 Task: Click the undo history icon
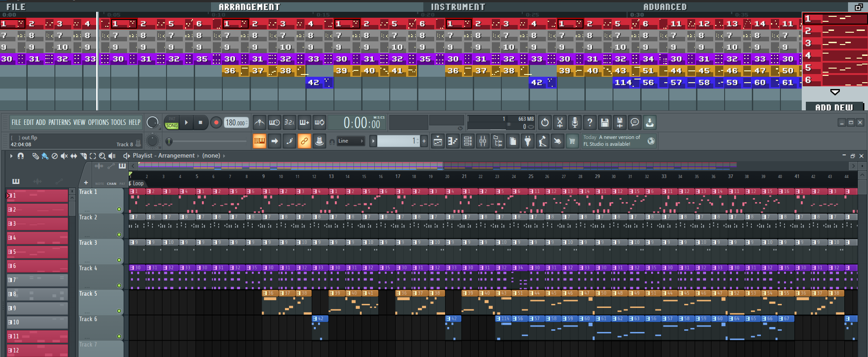(545, 122)
